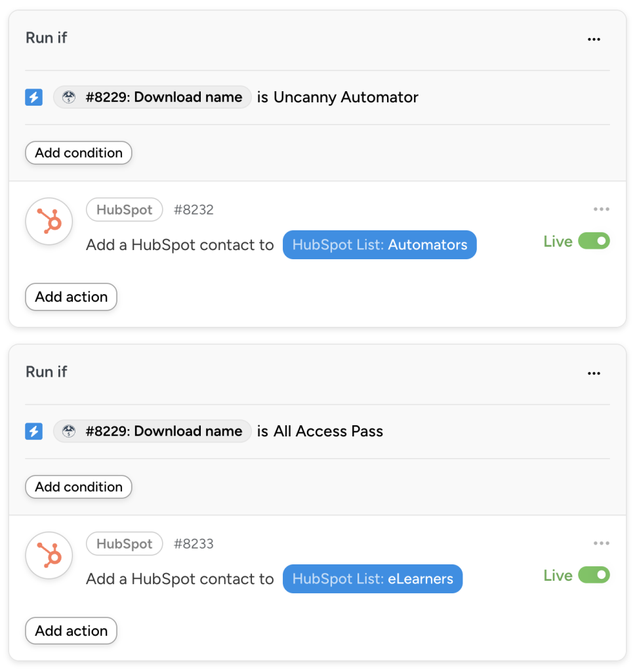Open the ellipsis menu on action #8233

pyautogui.click(x=602, y=543)
